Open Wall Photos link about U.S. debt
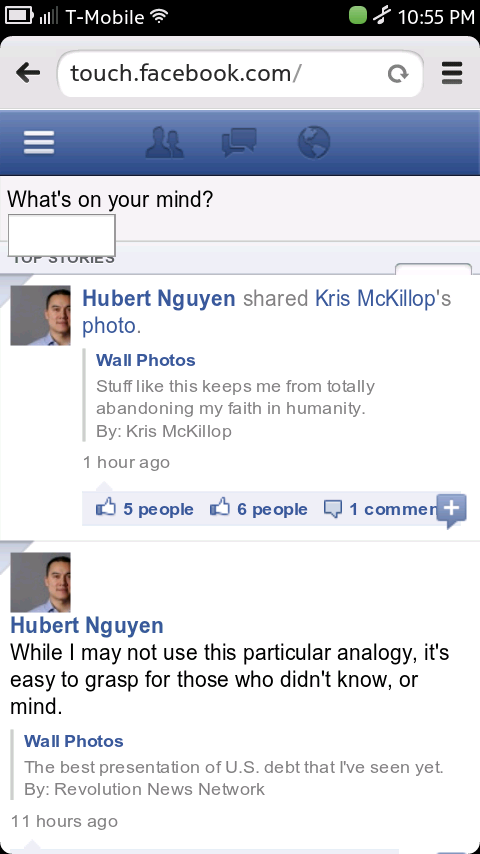Screen dimensions: 480x854 tap(74, 741)
